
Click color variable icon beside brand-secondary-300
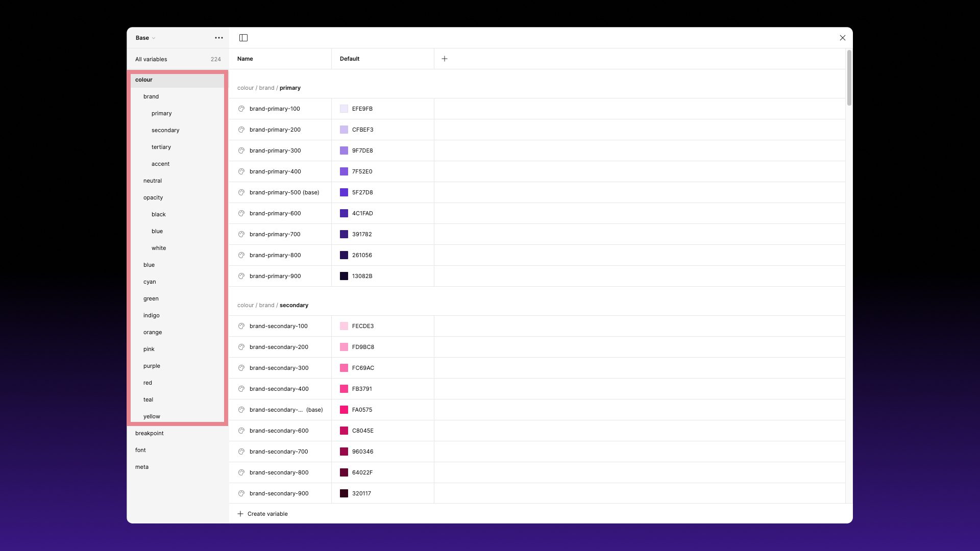(x=241, y=368)
